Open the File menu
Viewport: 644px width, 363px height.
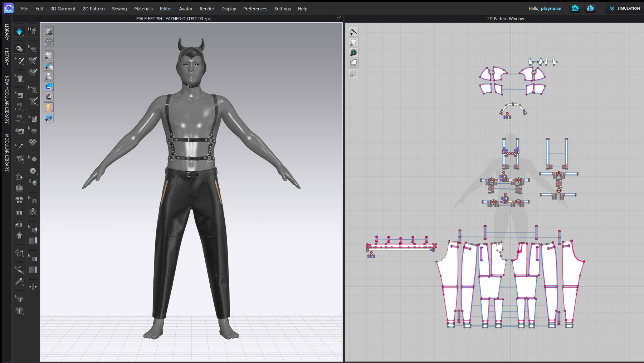25,9
